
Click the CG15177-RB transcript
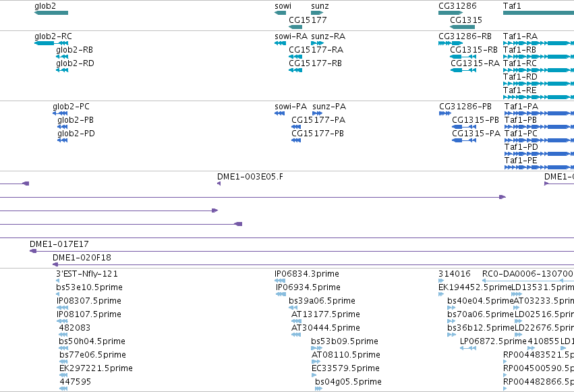[315, 63]
